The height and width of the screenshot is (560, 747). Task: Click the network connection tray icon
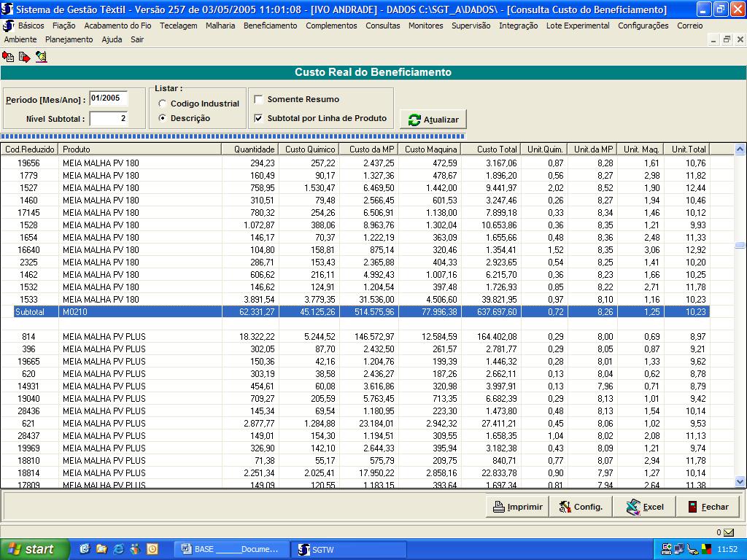coord(679,549)
